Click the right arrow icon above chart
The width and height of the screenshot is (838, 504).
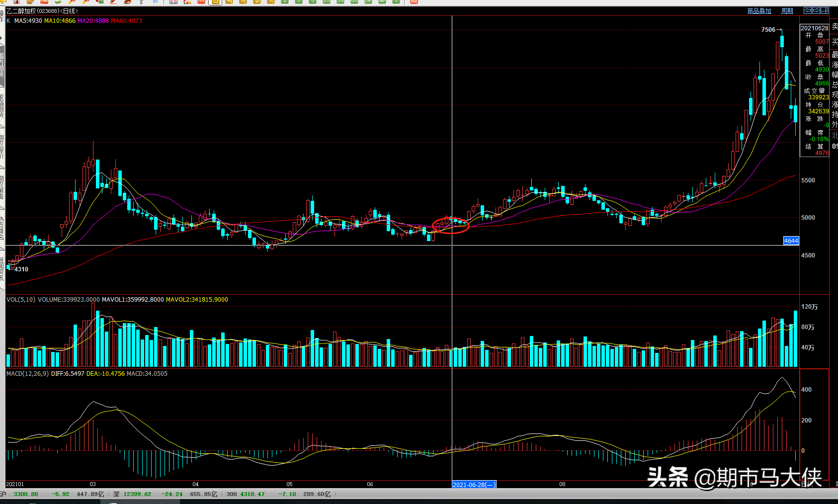coord(816,10)
